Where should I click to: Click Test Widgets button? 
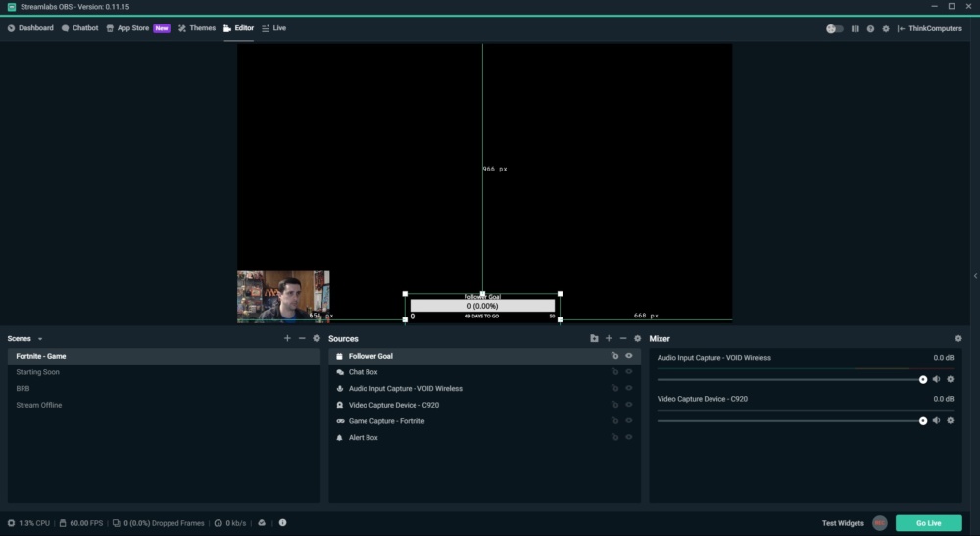(x=843, y=523)
